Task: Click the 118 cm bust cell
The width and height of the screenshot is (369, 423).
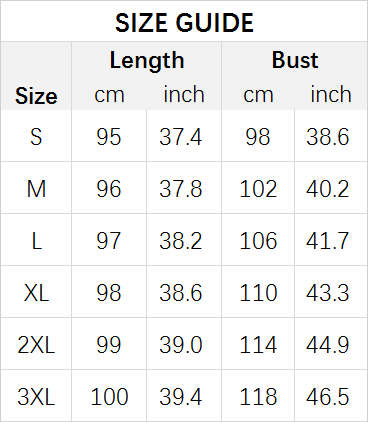Action: 258,397
